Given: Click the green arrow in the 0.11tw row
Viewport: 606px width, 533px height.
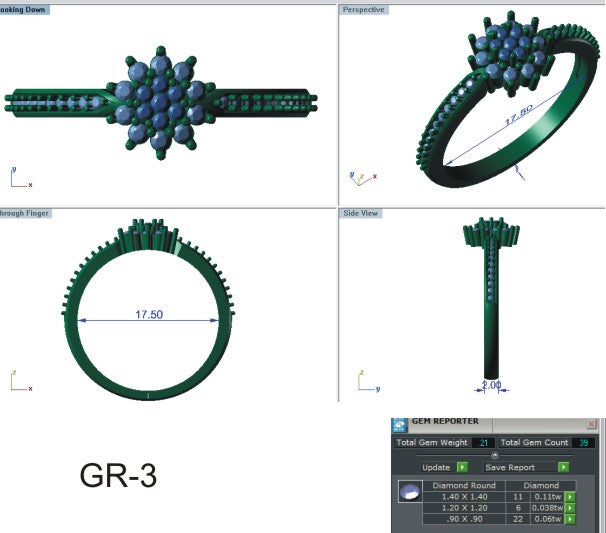Looking at the screenshot, I should tap(570, 497).
